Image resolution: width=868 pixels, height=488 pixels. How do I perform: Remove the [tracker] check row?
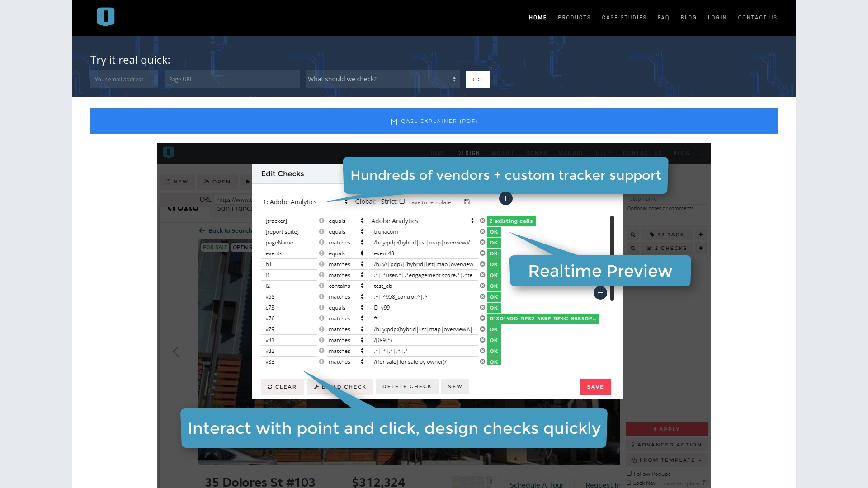tap(482, 221)
